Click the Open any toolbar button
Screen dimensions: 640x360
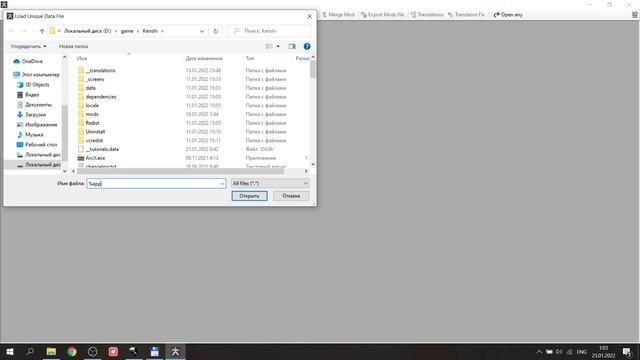click(x=508, y=15)
